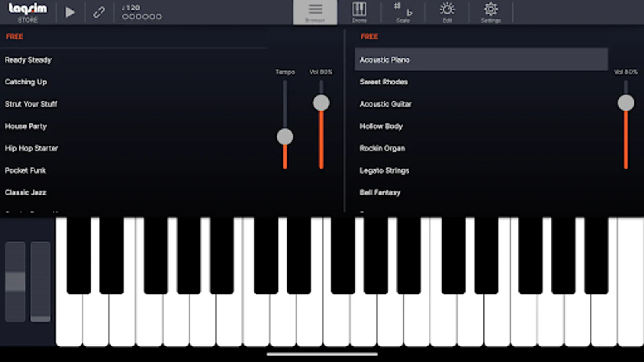Open the taqsim STORE
The height and width of the screenshot is (362, 644).
pyautogui.click(x=27, y=12)
